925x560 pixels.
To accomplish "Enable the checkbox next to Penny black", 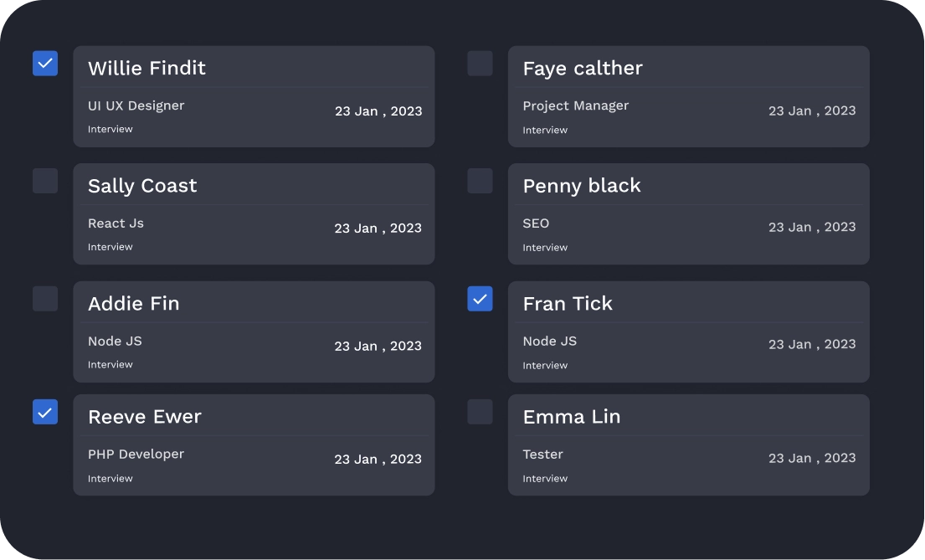I will coord(480,181).
